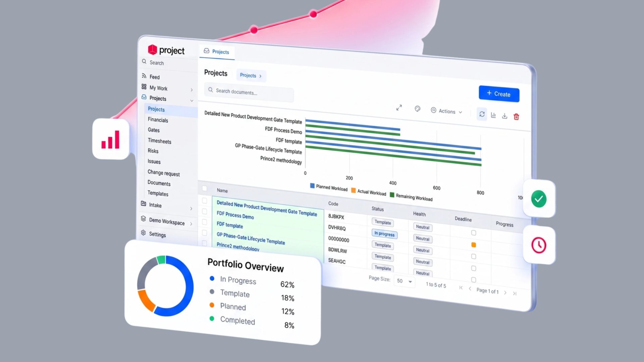Select Gates in the sidebar
644x362 pixels.
[154, 130]
